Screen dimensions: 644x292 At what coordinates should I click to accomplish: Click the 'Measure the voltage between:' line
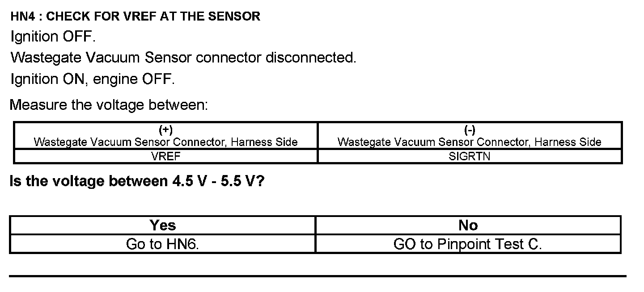click(x=109, y=105)
